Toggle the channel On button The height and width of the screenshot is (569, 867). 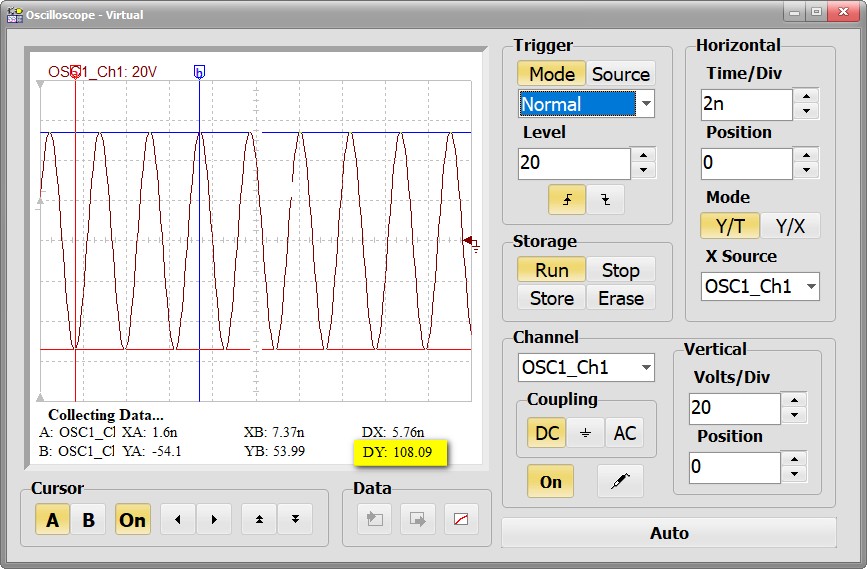coord(551,481)
